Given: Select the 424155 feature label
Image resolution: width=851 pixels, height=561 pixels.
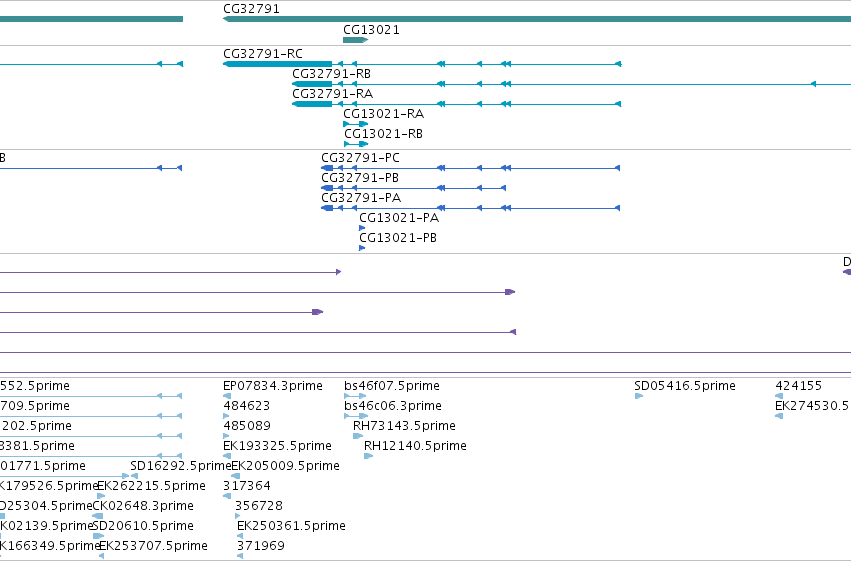Looking at the screenshot, I should (x=798, y=386).
